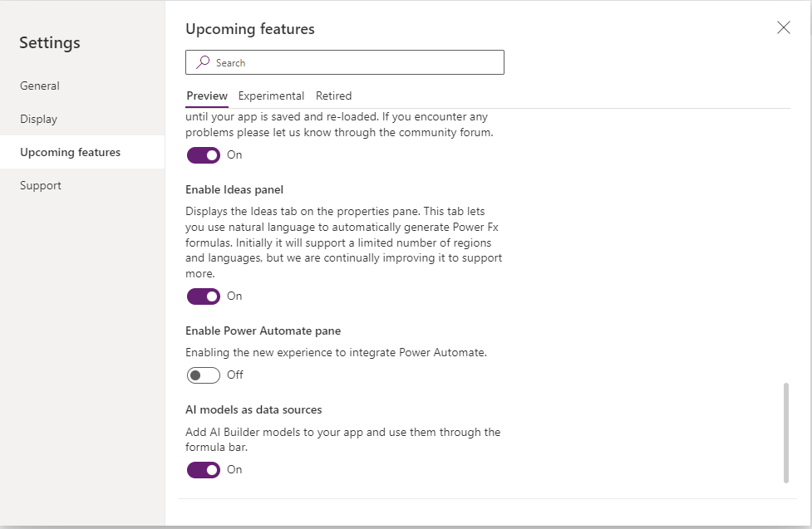Select Upcoming features in sidebar
Image resolution: width=812 pixels, height=529 pixels.
(x=82, y=152)
